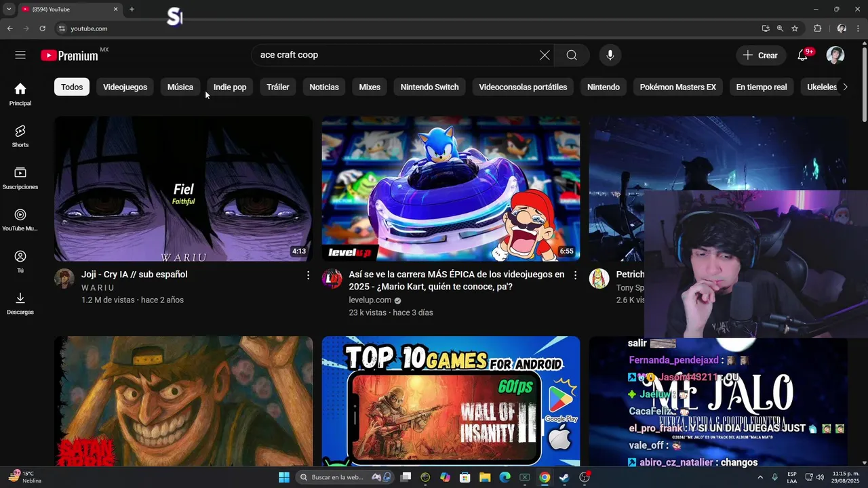The height and width of the screenshot is (488, 868).
Task: Open Microsoft Edge from taskbar
Action: coord(505,477)
